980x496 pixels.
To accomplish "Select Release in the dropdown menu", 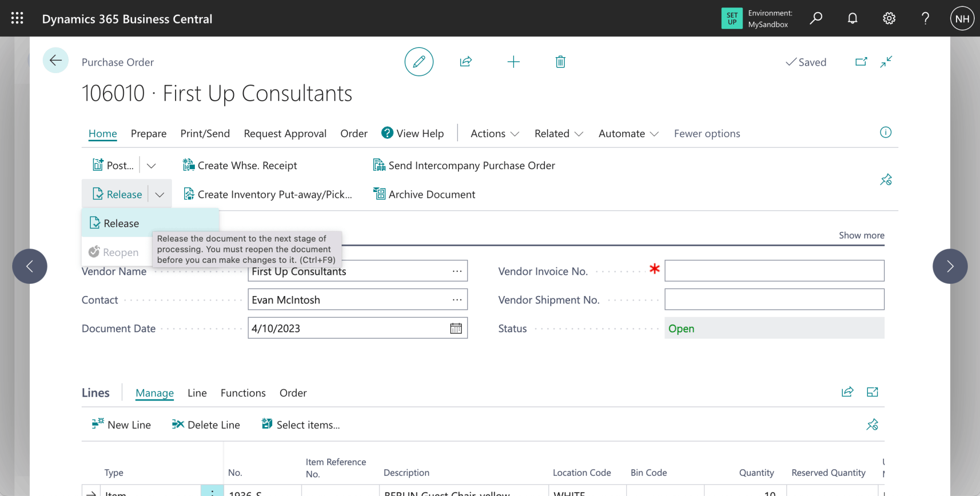I will pyautogui.click(x=121, y=223).
